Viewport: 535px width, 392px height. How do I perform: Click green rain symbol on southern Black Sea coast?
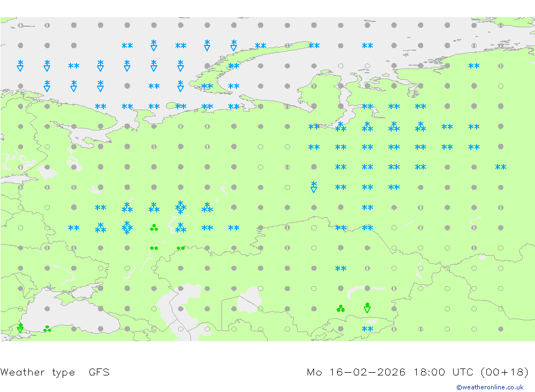tap(47, 329)
